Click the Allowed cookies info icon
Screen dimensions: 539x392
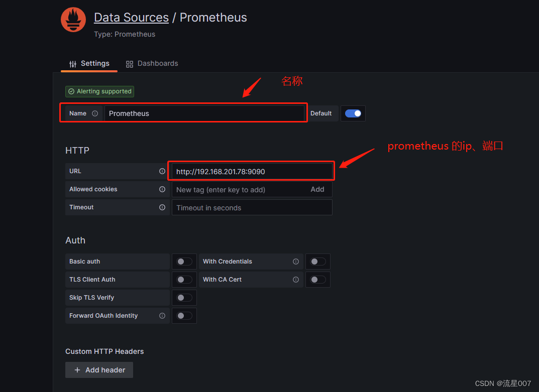(x=162, y=189)
